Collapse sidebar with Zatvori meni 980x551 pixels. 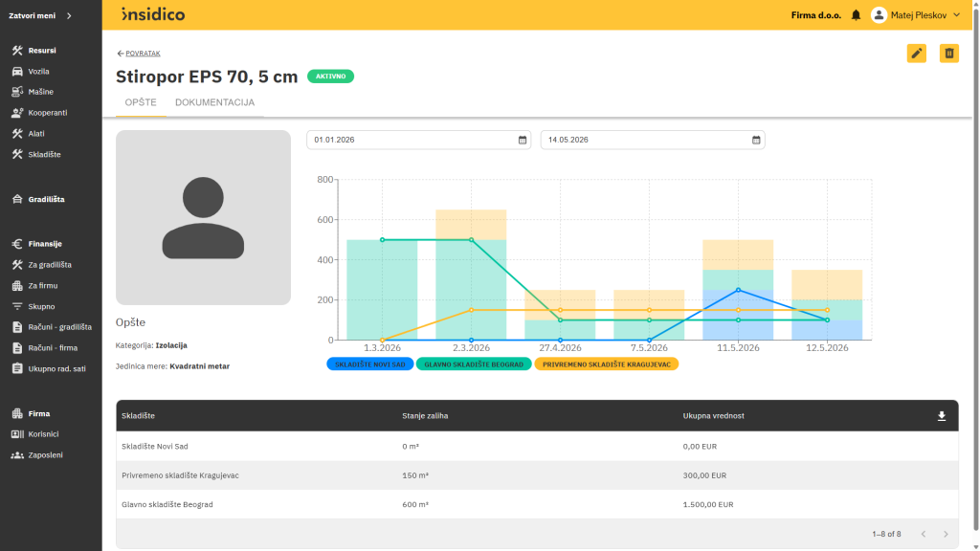point(40,15)
